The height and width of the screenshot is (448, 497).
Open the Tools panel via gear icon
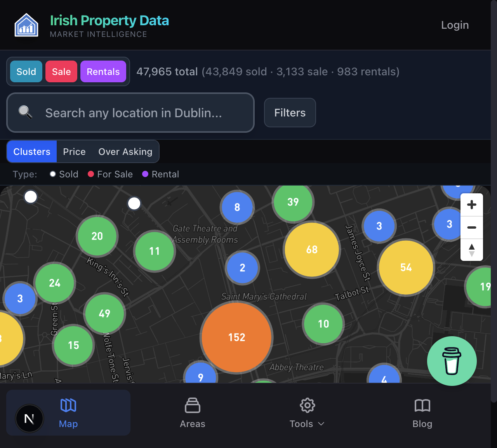(x=307, y=405)
